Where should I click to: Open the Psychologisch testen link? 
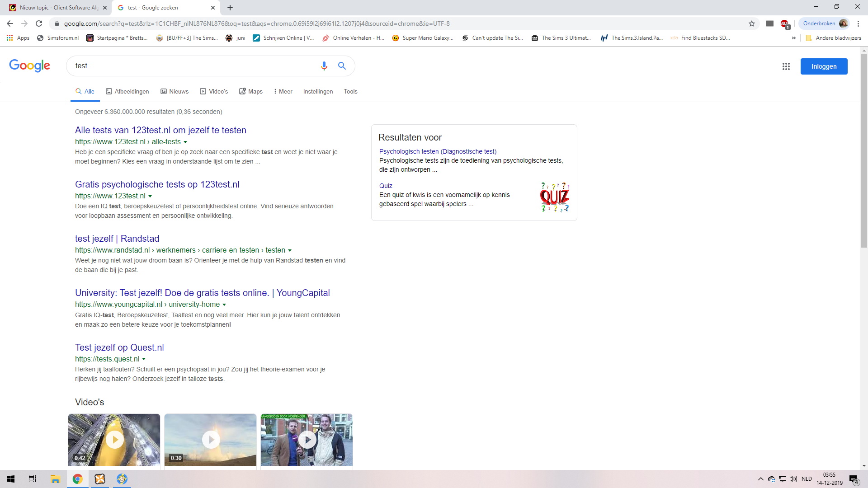[438, 151]
